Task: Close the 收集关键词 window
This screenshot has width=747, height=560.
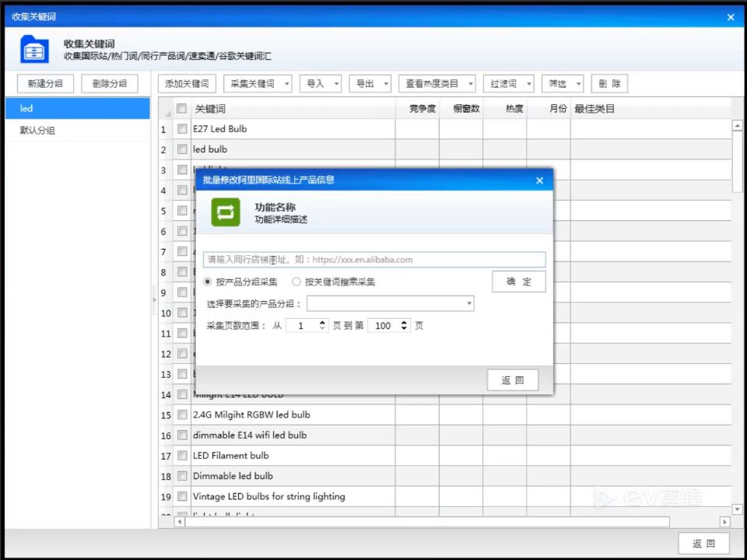Action: click(731, 17)
